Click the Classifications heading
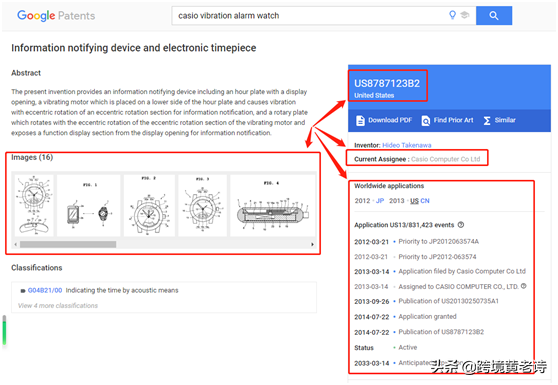 point(37,268)
